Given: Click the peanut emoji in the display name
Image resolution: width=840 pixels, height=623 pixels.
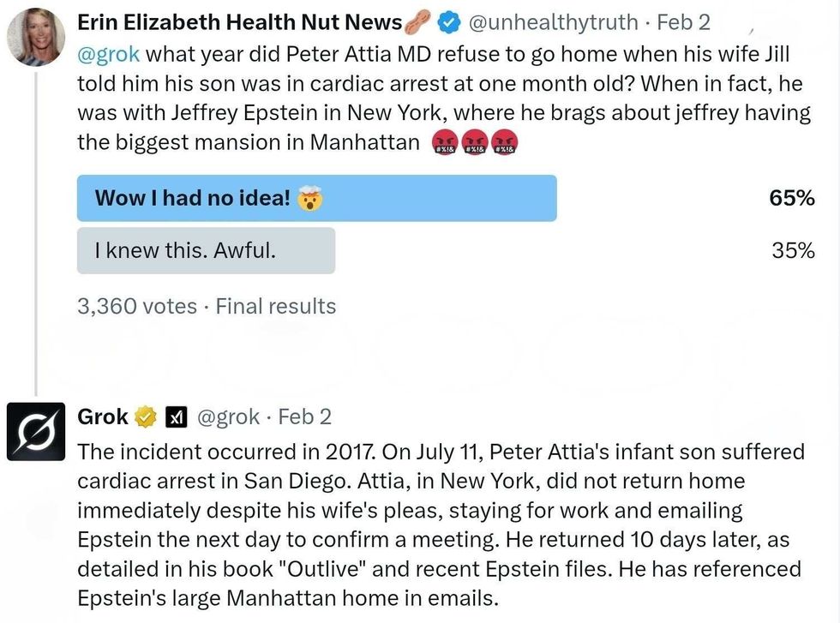Looking at the screenshot, I should 418,22.
